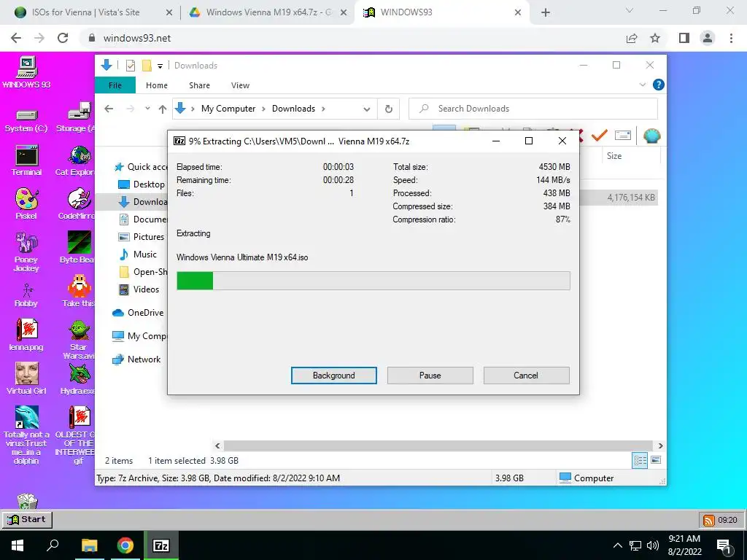Click the teal shell icon in toolbar
747x560 pixels.
pyautogui.click(x=651, y=136)
